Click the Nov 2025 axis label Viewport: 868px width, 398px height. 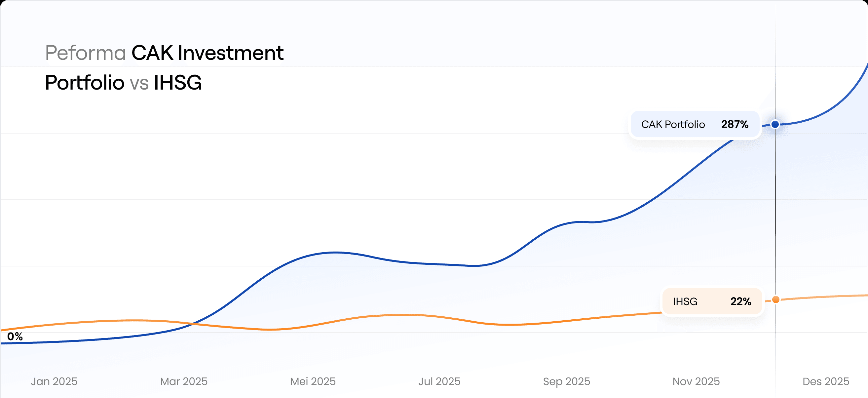pyautogui.click(x=696, y=381)
